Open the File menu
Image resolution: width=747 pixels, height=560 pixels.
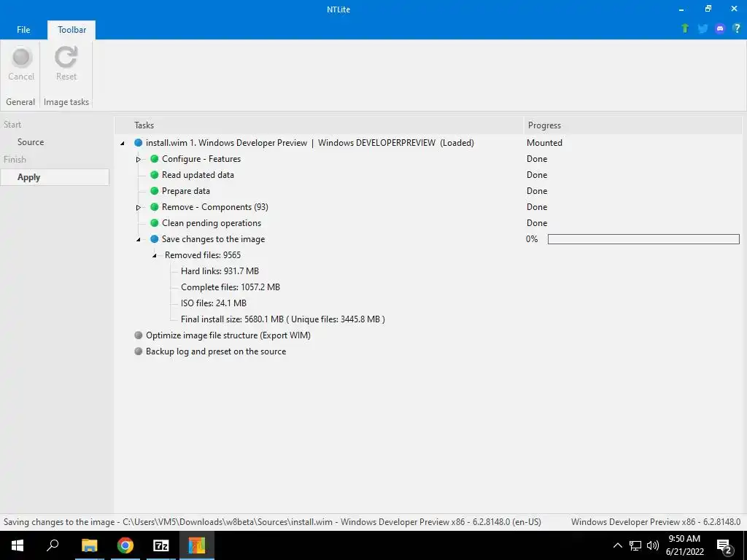(23, 29)
